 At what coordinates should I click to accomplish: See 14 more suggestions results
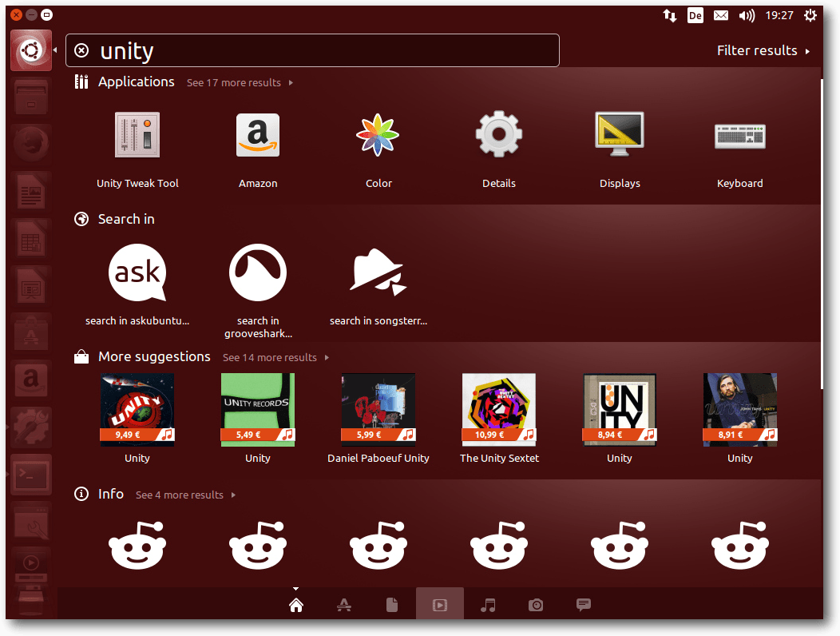275,358
